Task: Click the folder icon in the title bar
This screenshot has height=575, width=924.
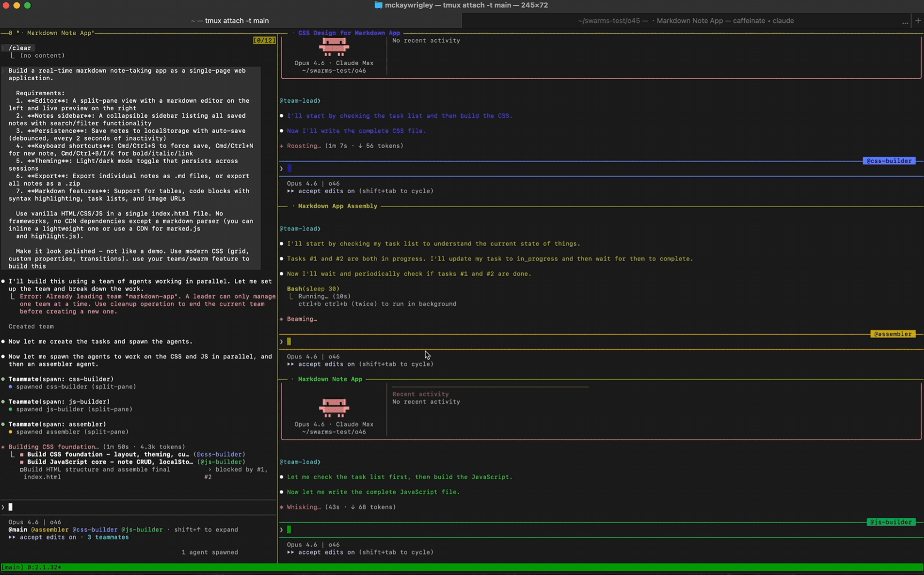Action: 378,5
